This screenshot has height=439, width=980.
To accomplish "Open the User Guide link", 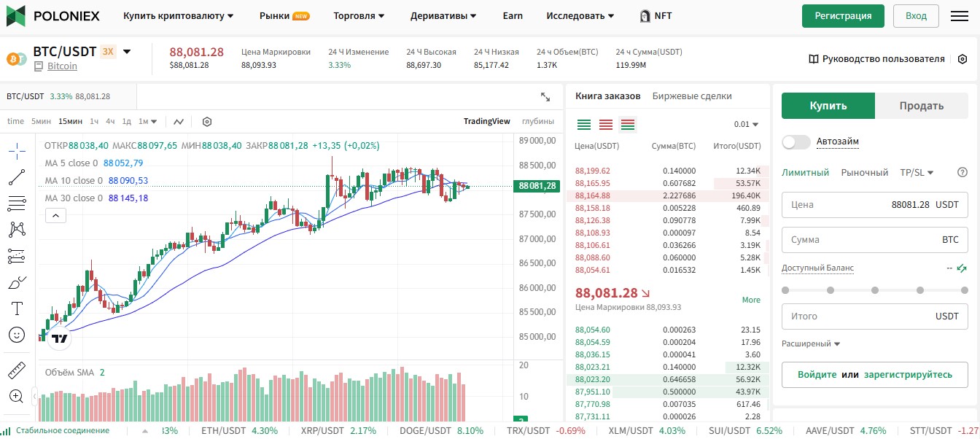I will (x=876, y=59).
